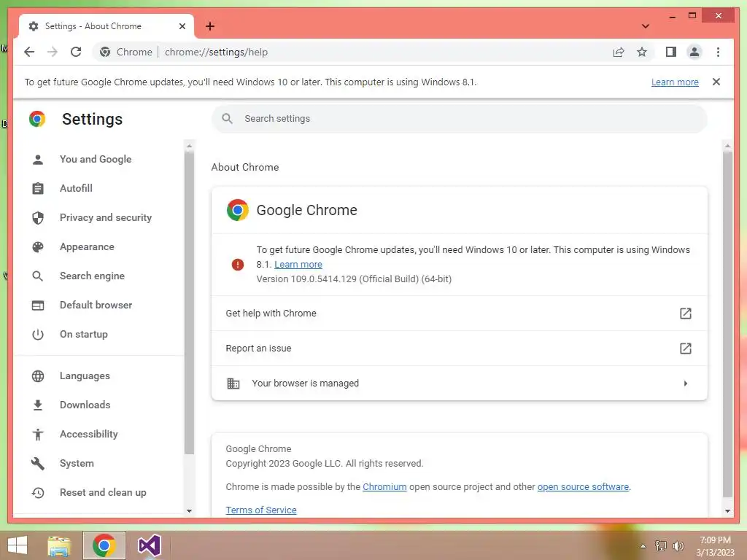Open Chrome's three-dot menu
The height and width of the screenshot is (560, 747).
click(718, 52)
